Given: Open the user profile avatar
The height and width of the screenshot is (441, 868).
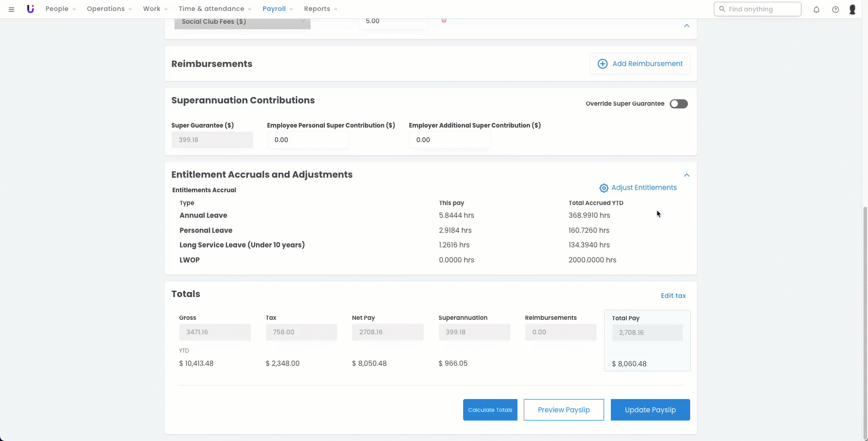Looking at the screenshot, I should coord(852,9).
